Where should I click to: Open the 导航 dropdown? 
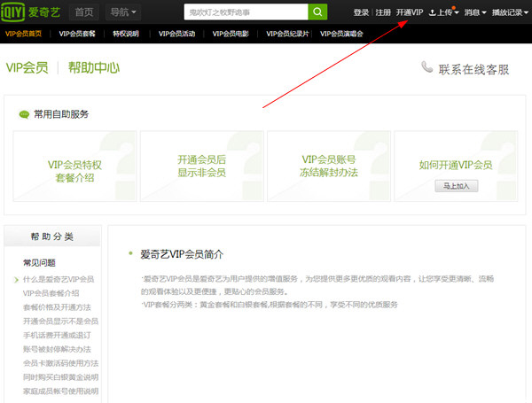tap(123, 12)
